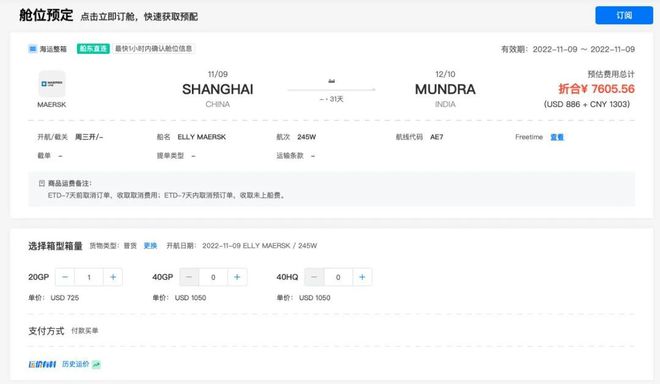Decrease the 40HQ container quantity

tap(314, 277)
